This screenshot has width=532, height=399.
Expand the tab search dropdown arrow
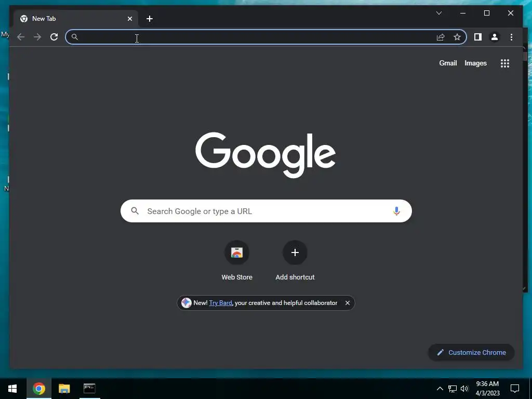coord(438,13)
